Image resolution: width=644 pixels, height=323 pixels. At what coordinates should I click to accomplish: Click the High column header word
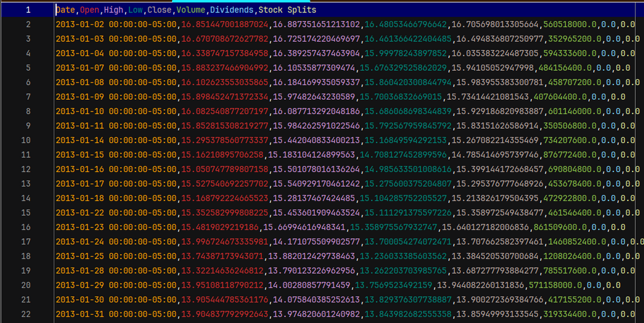tap(114, 10)
